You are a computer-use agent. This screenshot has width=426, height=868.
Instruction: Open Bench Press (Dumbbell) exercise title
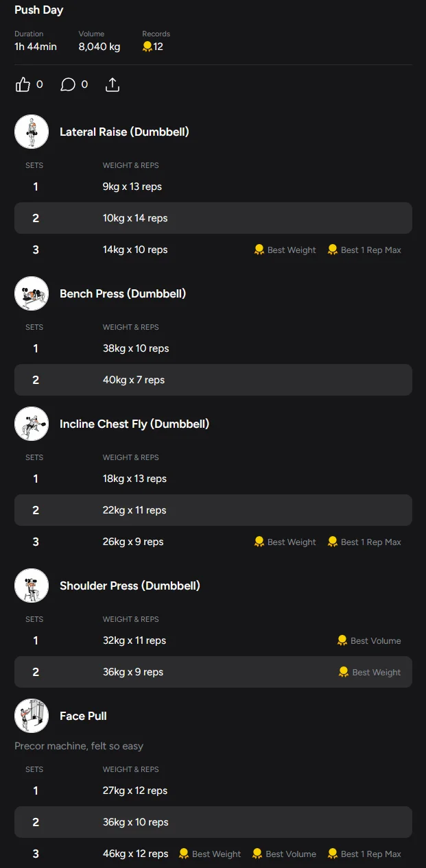(x=123, y=293)
